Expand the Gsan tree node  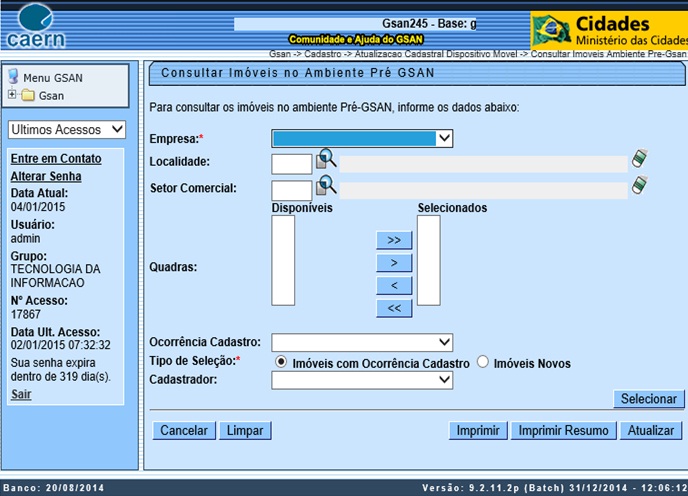coord(12,94)
